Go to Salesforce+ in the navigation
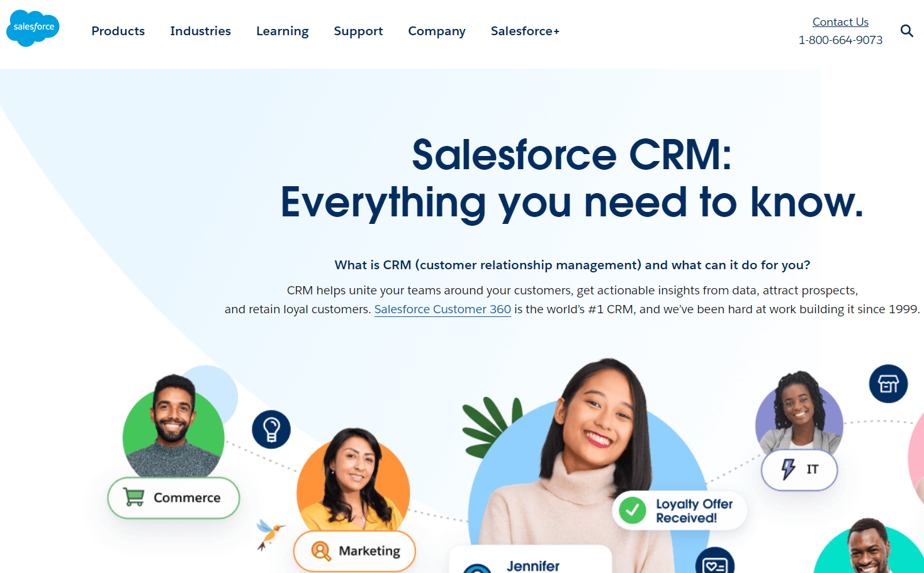924x573 pixels. pyautogui.click(x=525, y=31)
